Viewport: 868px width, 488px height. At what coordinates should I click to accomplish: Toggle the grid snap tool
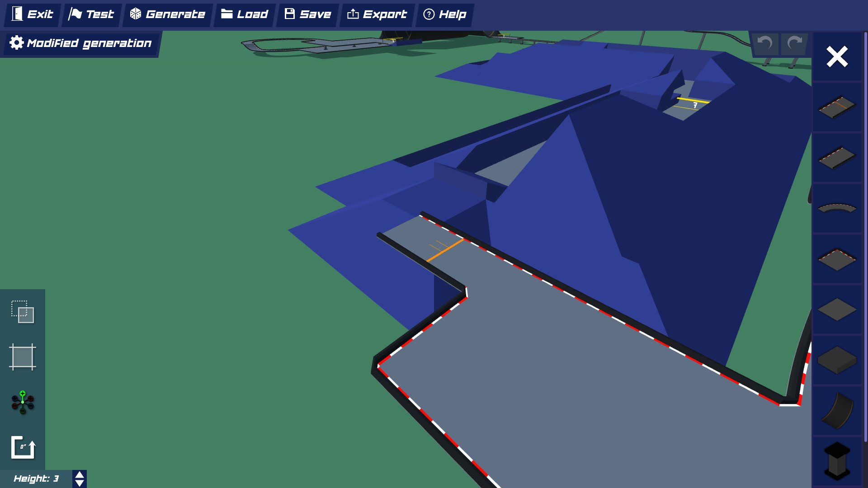coord(23,357)
